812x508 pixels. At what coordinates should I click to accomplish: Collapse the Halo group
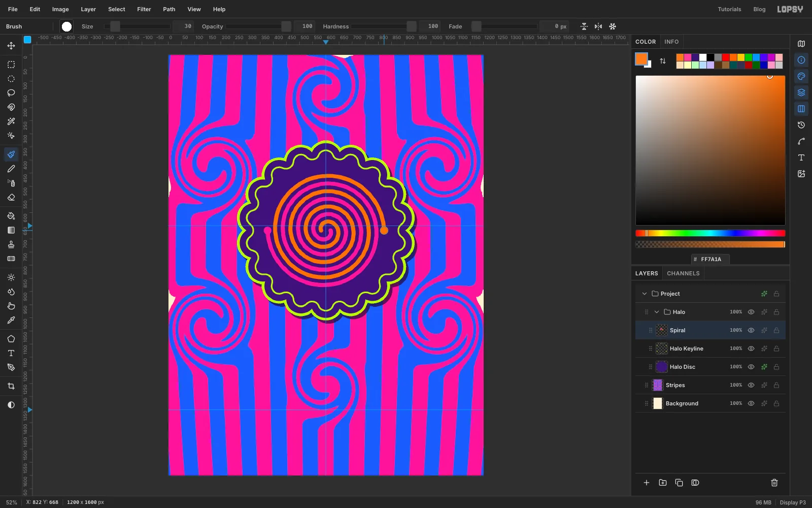(657, 312)
